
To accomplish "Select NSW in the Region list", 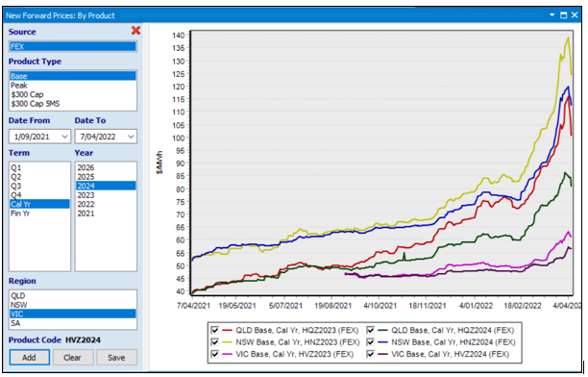I will point(73,305).
